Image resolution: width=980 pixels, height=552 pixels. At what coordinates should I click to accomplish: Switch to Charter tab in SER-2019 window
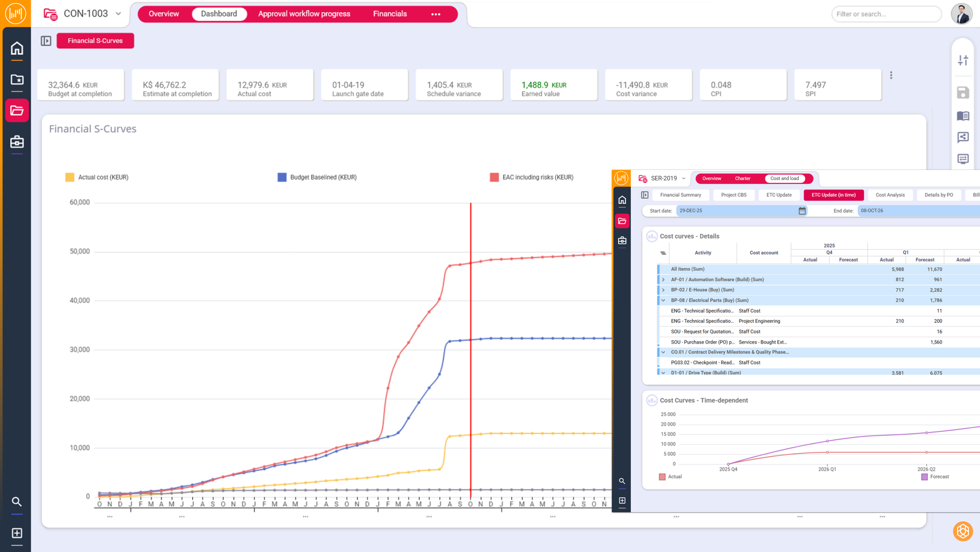tap(742, 178)
